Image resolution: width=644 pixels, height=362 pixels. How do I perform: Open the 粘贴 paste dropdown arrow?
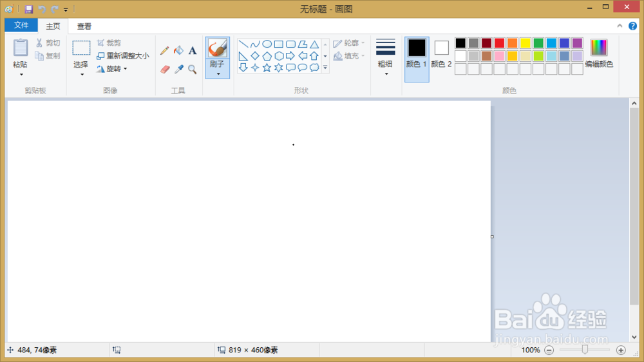[21, 74]
